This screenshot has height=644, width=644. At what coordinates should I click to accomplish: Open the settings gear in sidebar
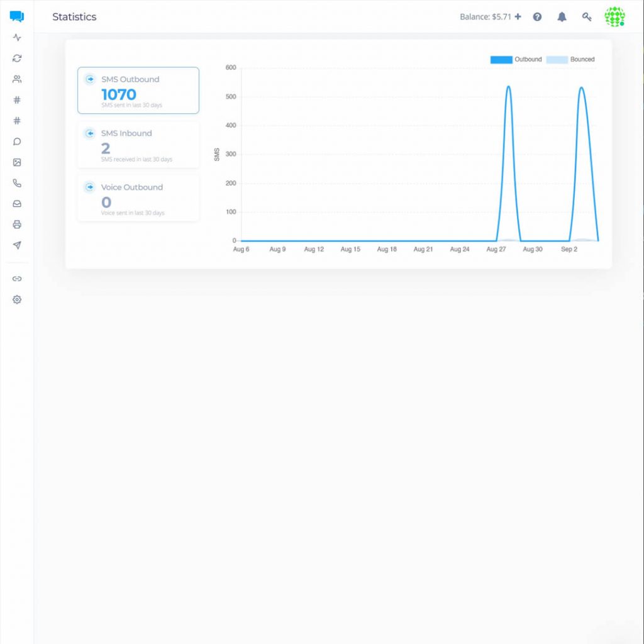17,300
